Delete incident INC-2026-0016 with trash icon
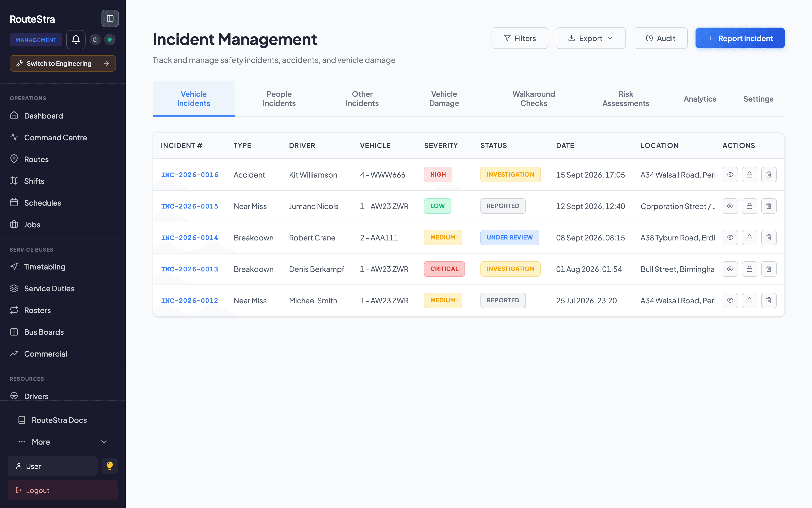Image resolution: width=812 pixels, height=508 pixels. click(x=769, y=175)
